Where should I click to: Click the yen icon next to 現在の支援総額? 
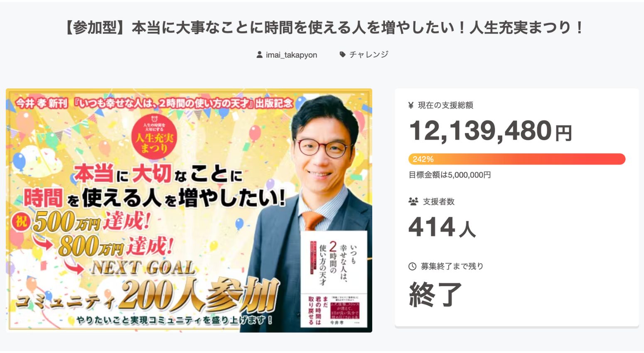[x=411, y=105]
